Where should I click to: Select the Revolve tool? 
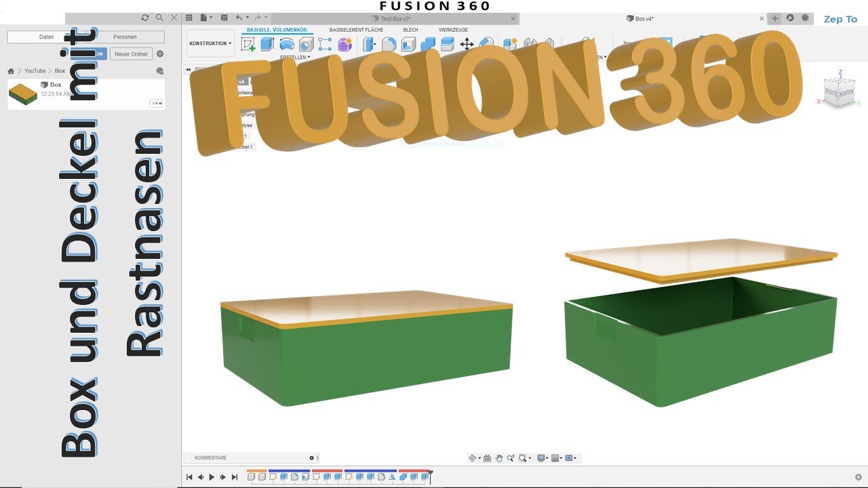coord(287,45)
